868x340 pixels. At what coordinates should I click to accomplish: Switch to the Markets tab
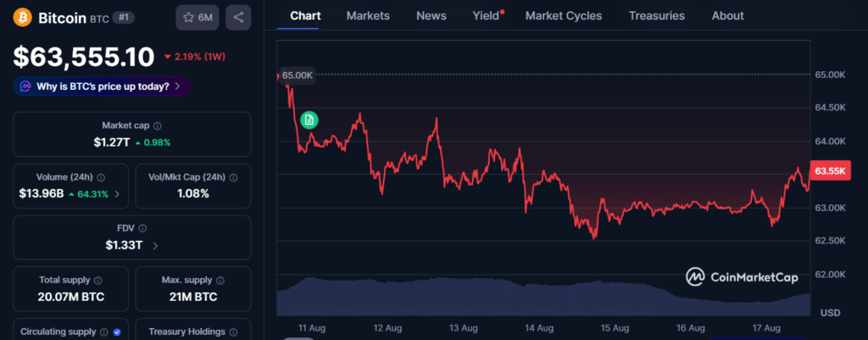point(368,16)
